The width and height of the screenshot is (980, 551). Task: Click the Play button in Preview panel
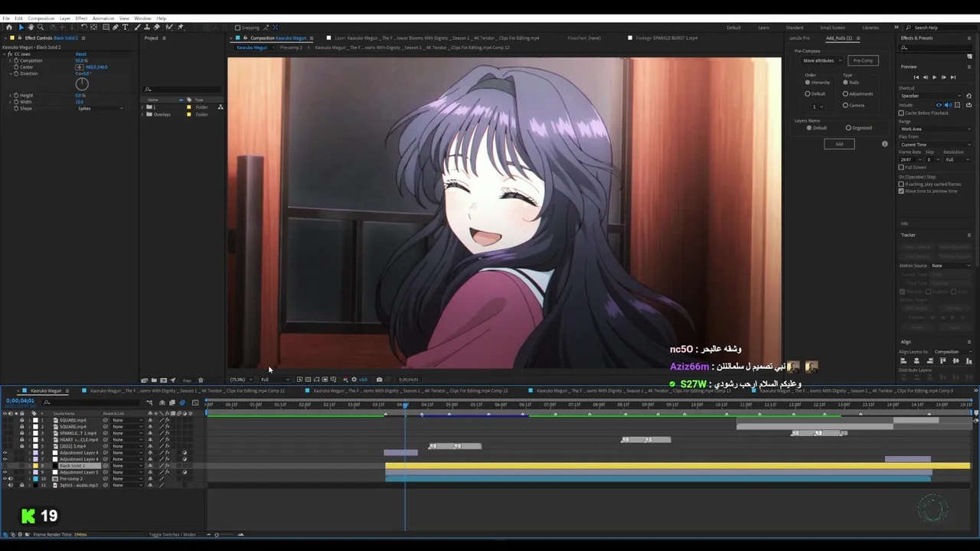(x=934, y=77)
